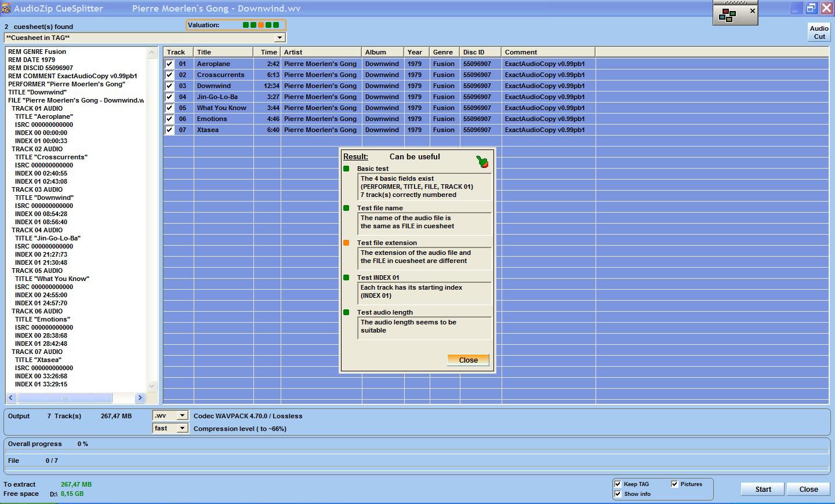Click the Album column header

[x=383, y=52]
